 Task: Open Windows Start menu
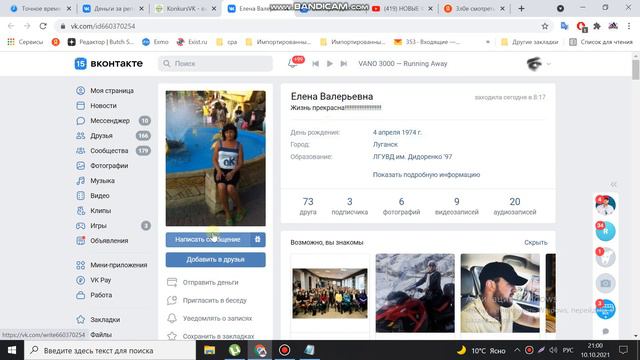point(12,350)
